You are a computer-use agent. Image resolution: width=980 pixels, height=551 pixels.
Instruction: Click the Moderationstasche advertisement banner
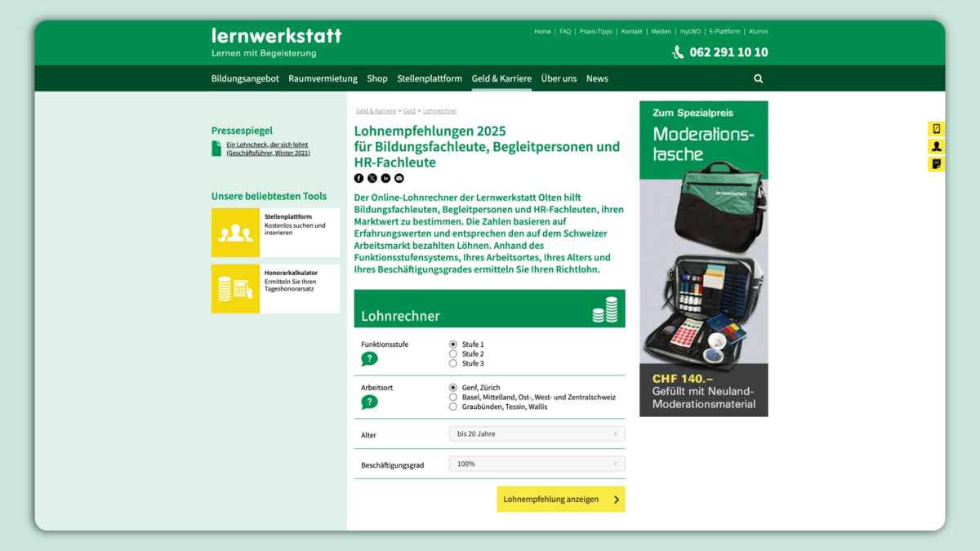703,259
